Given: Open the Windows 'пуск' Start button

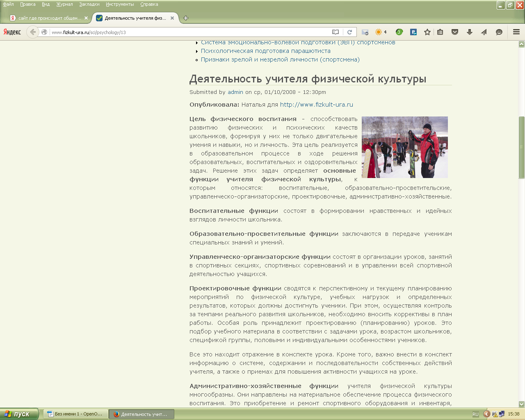Looking at the screenshot, I should point(19,414).
